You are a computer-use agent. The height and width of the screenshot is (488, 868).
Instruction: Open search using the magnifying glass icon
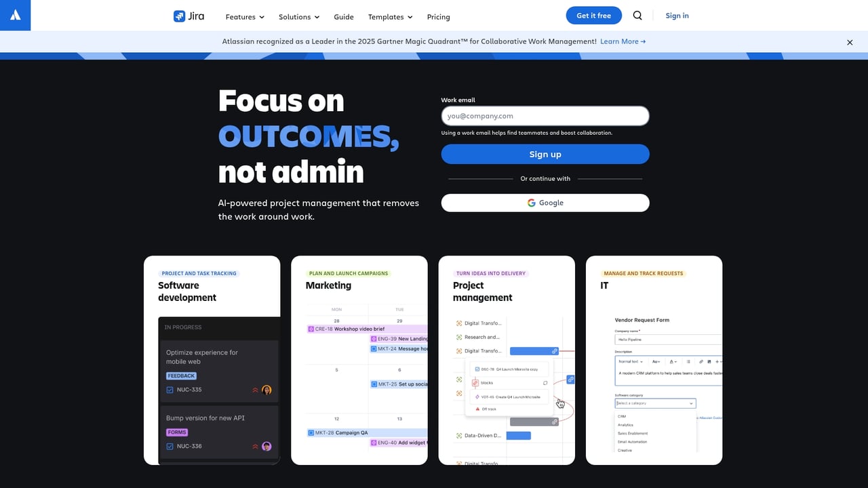coord(637,15)
